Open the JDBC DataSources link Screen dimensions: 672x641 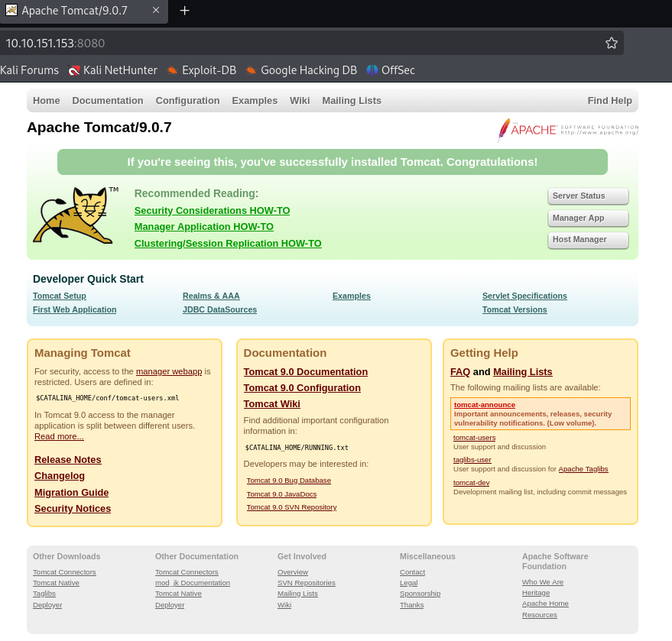[x=219, y=309]
